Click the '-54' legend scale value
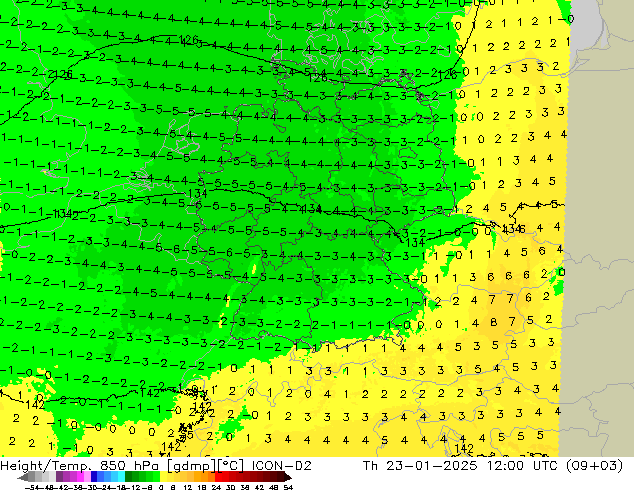Screen dimensions: 634x490 pyautogui.click(x=32, y=487)
